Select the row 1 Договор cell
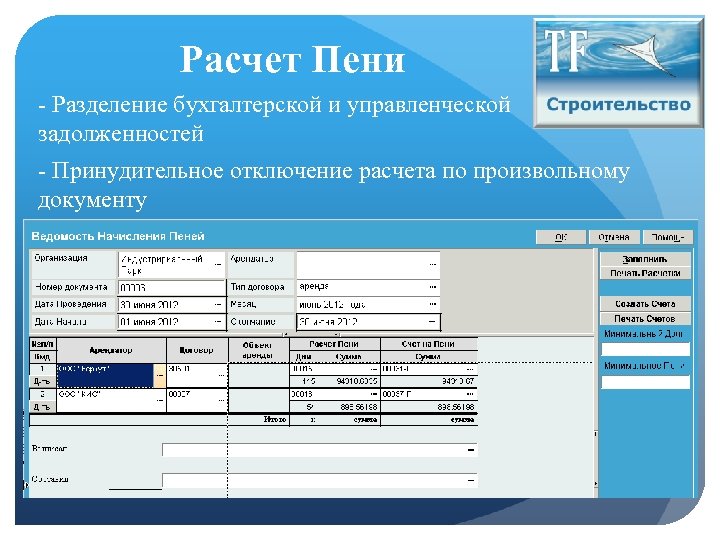The image size is (720, 540). coord(197,375)
